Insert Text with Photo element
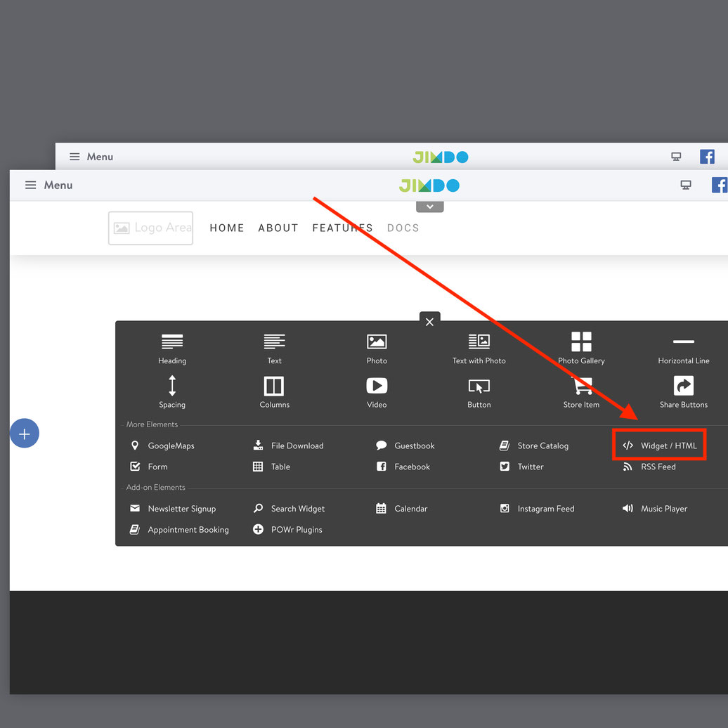Viewport: 728px width, 728px height. pyautogui.click(x=479, y=349)
